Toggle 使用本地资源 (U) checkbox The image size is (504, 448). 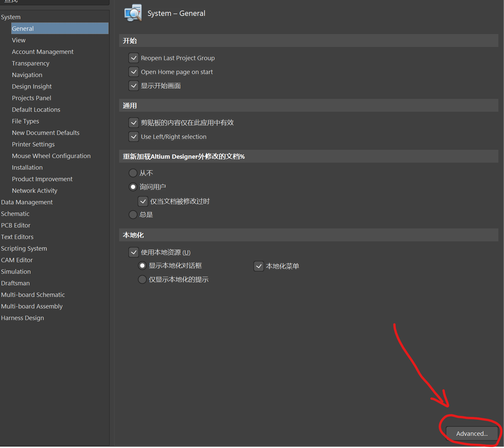(133, 253)
